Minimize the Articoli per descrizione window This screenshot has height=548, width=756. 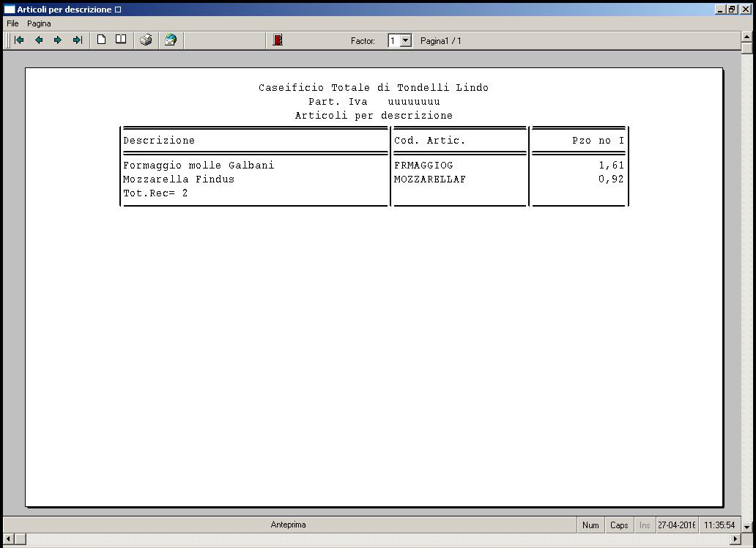click(x=721, y=10)
